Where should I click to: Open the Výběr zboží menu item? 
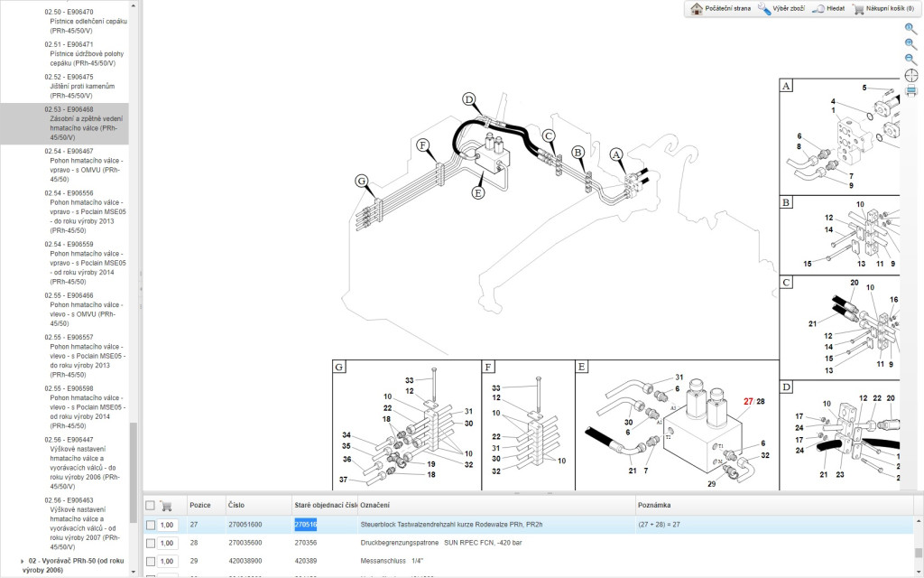point(789,9)
